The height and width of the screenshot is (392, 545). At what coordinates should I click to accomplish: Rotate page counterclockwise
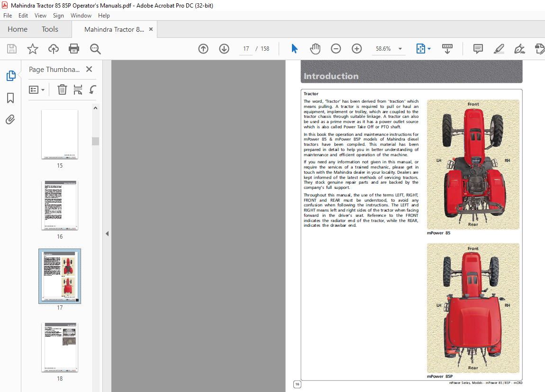point(92,89)
